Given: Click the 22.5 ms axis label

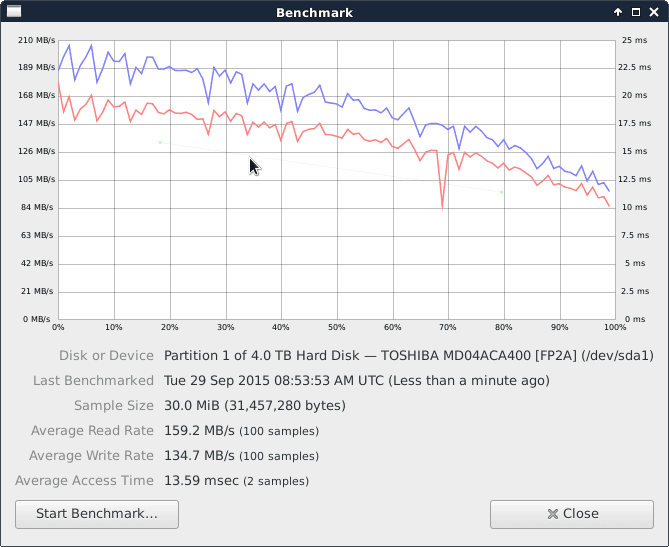Looking at the screenshot, I should pyautogui.click(x=634, y=67).
